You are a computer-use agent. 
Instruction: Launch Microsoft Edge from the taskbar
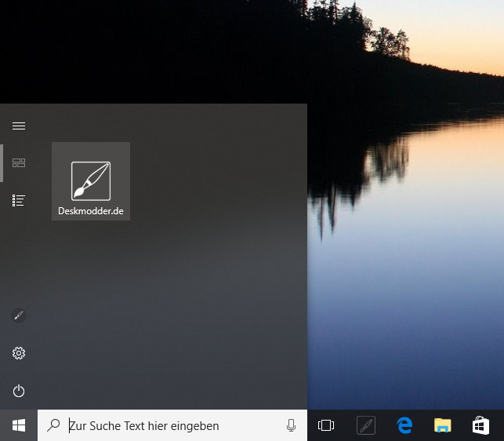click(404, 425)
